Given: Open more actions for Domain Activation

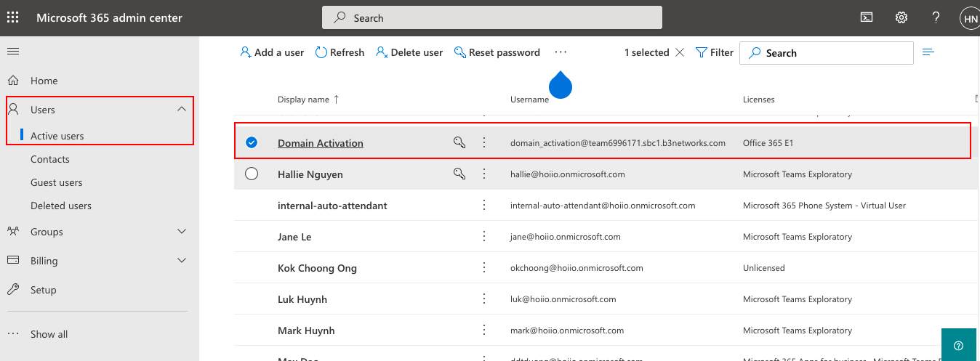Looking at the screenshot, I should coord(484,143).
